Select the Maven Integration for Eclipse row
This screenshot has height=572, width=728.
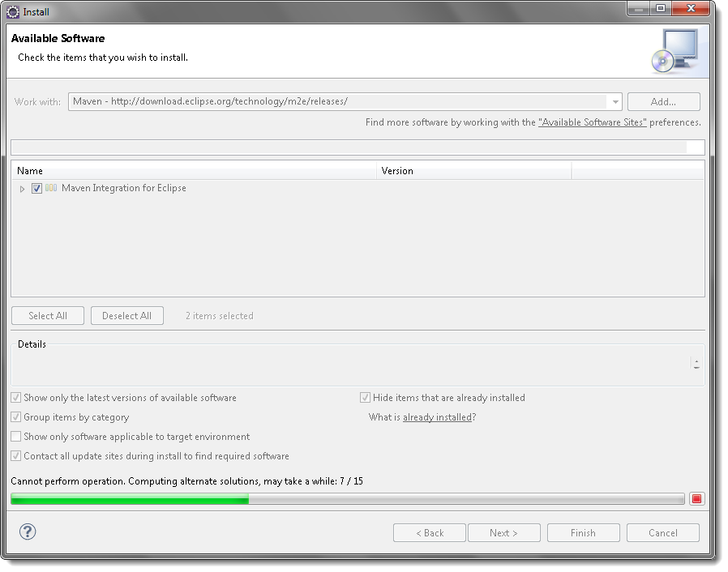pyautogui.click(x=358, y=188)
